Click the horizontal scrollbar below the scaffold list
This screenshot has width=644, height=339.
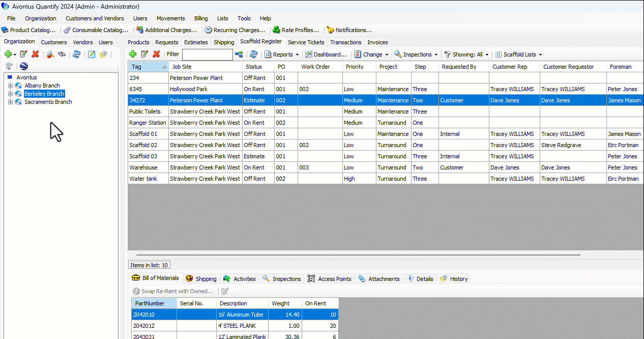[x=356, y=255]
